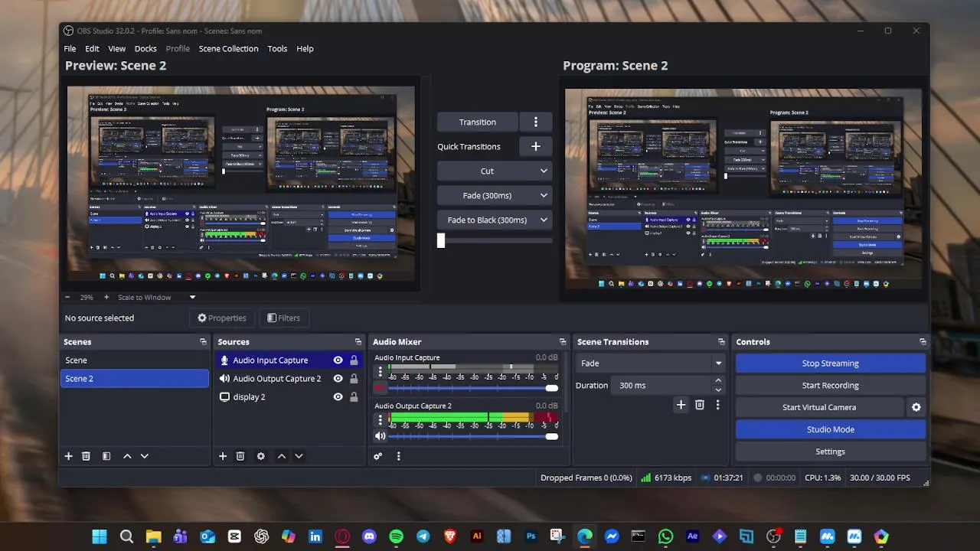Toggle Studio Mode off

pos(831,429)
